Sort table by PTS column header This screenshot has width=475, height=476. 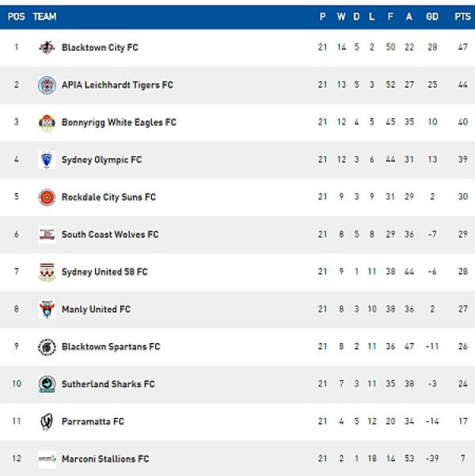[462, 17]
